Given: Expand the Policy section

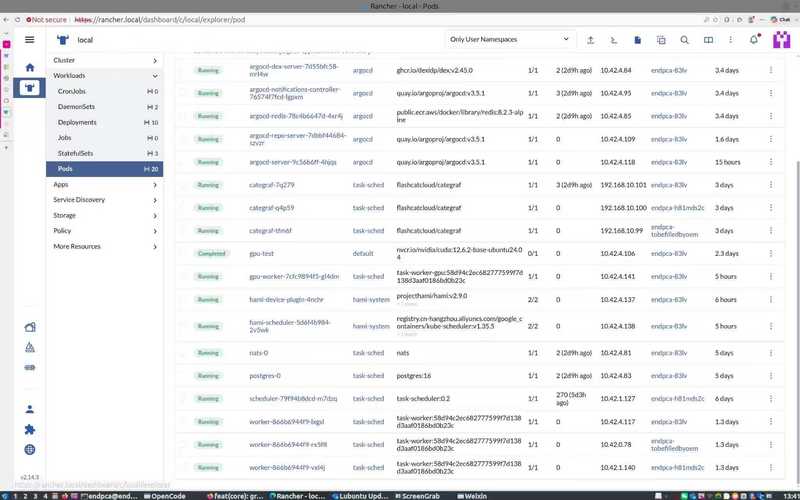Looking at the screenshot, I should (105, 231).
